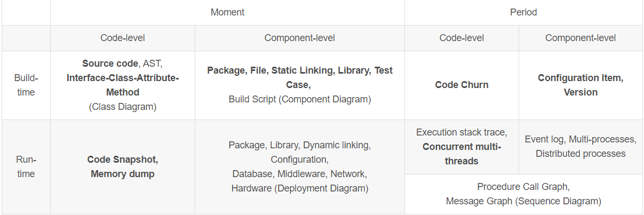Click Hardware (Deployment Diagram) text

coord(300,188)
